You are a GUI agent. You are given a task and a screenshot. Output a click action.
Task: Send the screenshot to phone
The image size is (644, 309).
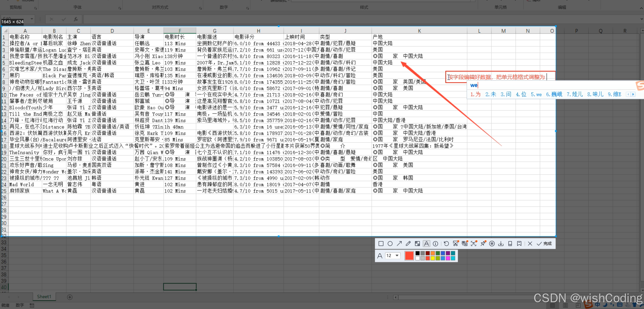tap(510, 244)
